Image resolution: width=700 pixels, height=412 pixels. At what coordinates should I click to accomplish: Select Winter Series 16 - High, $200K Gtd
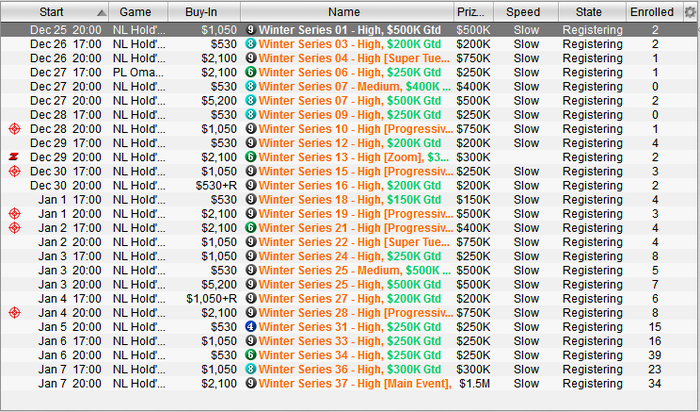tap(350, 186)
